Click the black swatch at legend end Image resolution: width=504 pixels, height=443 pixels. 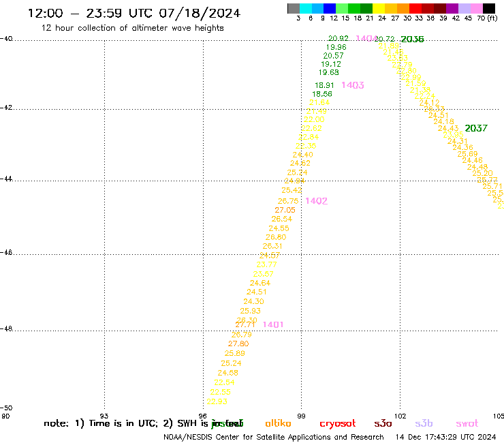pos(488,8)
